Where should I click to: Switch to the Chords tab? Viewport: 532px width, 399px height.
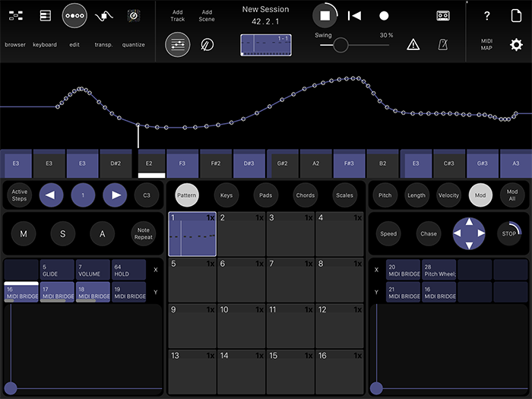tap(306, 195)
